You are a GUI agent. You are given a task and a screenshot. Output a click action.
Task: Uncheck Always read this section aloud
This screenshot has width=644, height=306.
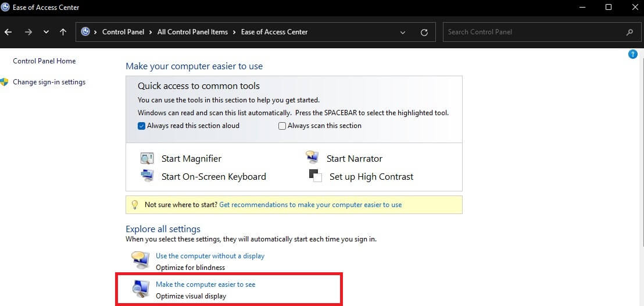(x=141, y=126)
